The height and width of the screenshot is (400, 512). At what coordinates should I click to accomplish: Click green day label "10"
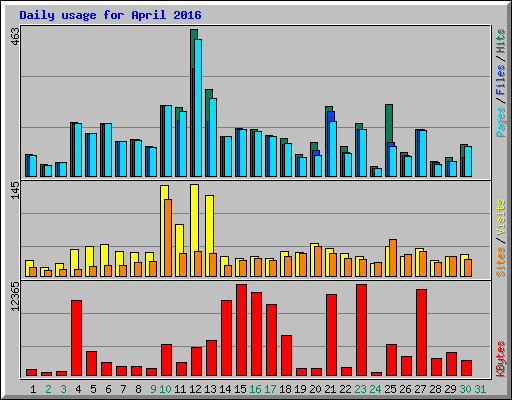pyautogui.click(x=165, y=389)
